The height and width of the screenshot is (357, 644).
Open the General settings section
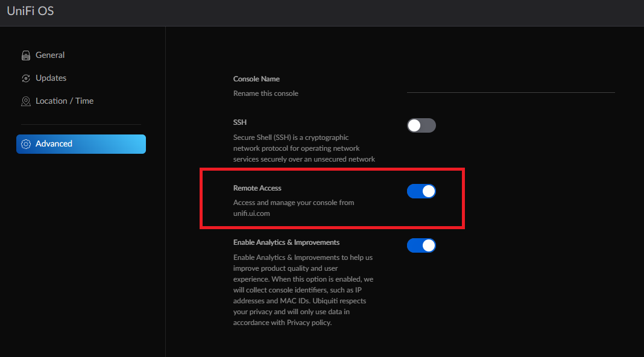[50, 55]
